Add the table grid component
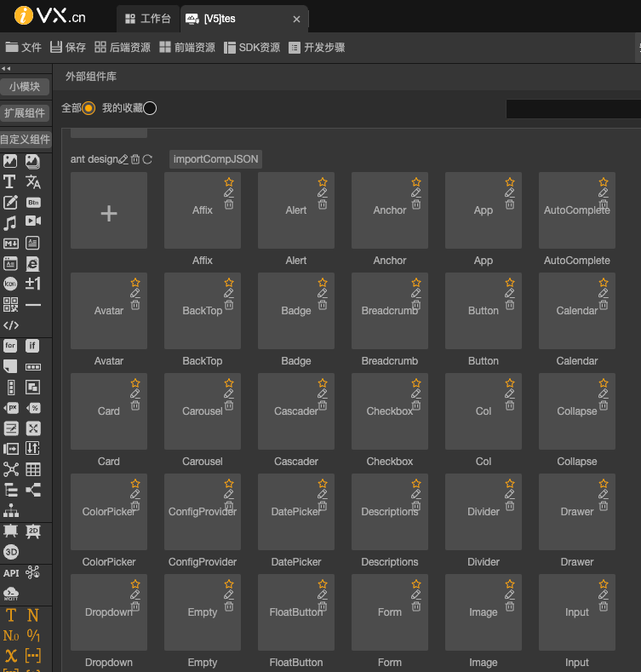 click(33, 469)
